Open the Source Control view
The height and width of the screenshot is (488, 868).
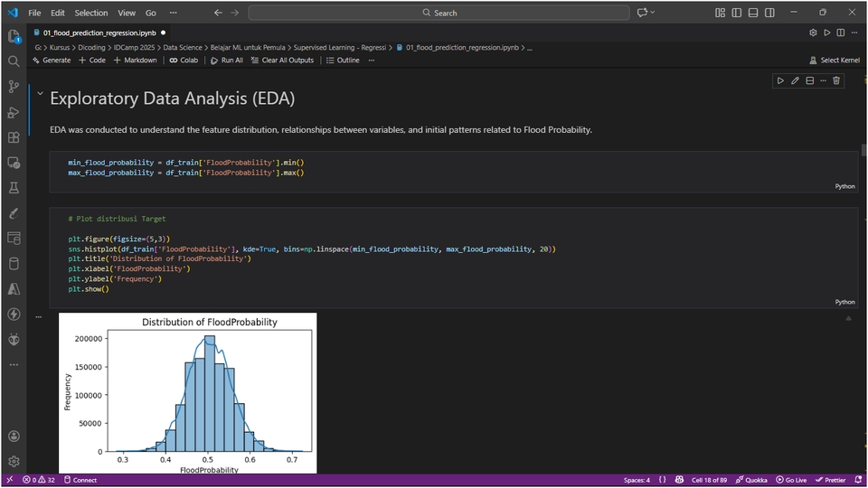tap(14, 87)
